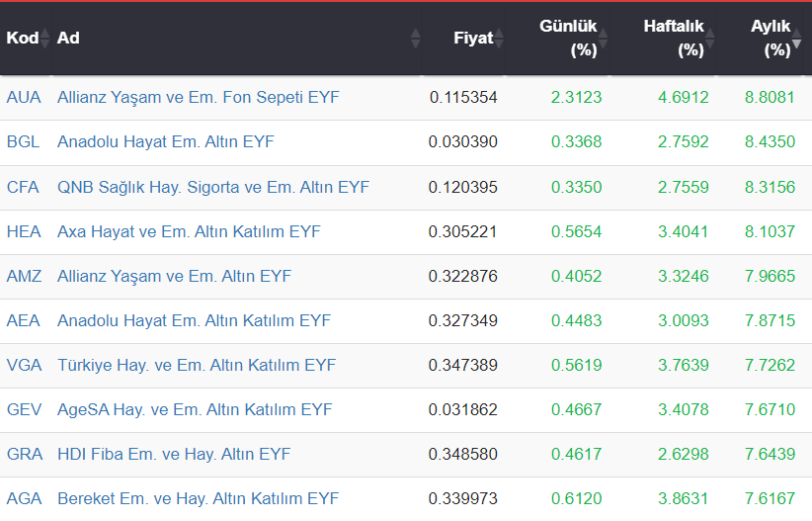Select price value 0.120395

(463, 187)
